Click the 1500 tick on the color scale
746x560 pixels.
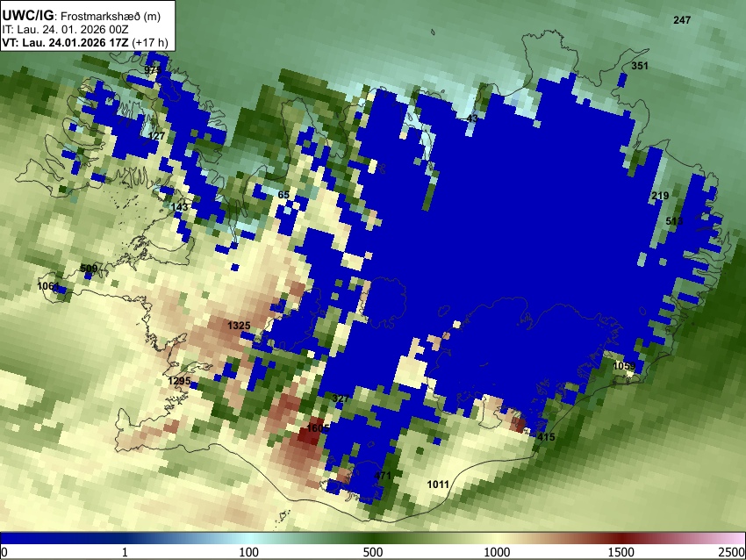tap(621, 552)
